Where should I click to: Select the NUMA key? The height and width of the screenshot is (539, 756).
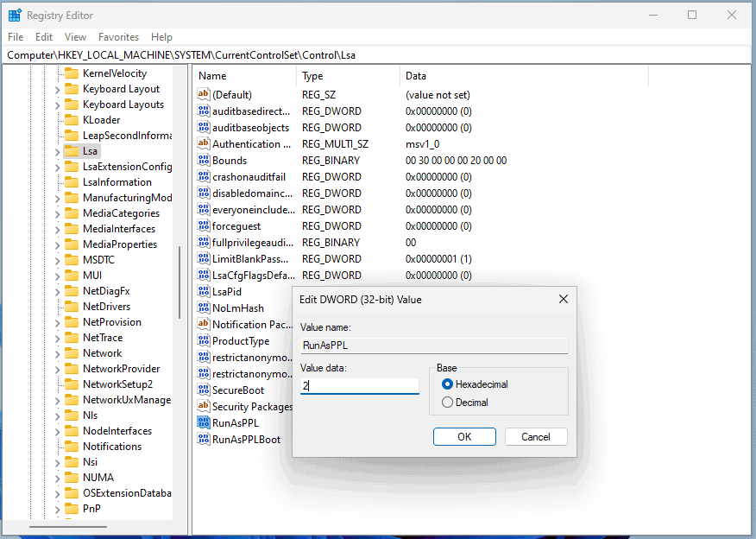coord(98,477)
